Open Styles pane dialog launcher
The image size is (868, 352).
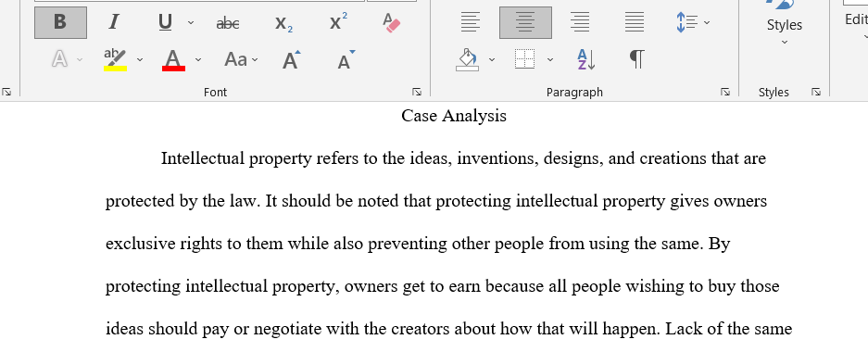[x=816, y=93]
